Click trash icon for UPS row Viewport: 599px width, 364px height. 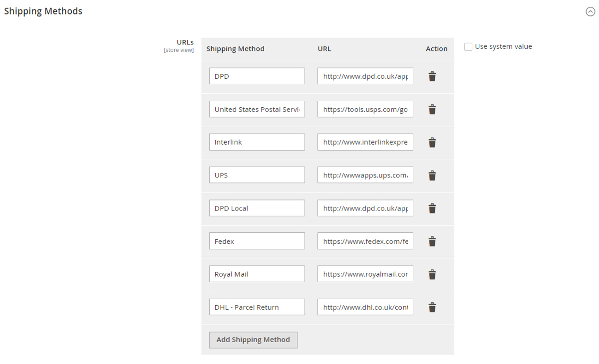point(432,175)
